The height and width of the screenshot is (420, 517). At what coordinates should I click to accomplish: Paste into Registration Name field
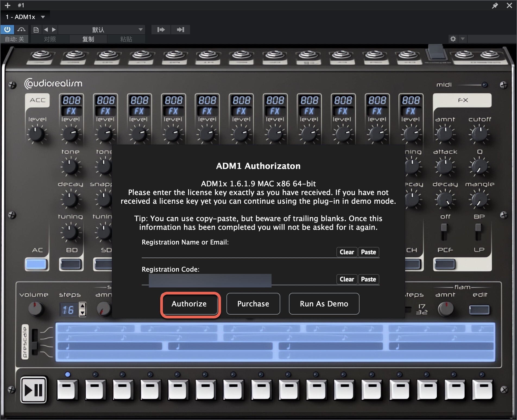coord(368,252)
